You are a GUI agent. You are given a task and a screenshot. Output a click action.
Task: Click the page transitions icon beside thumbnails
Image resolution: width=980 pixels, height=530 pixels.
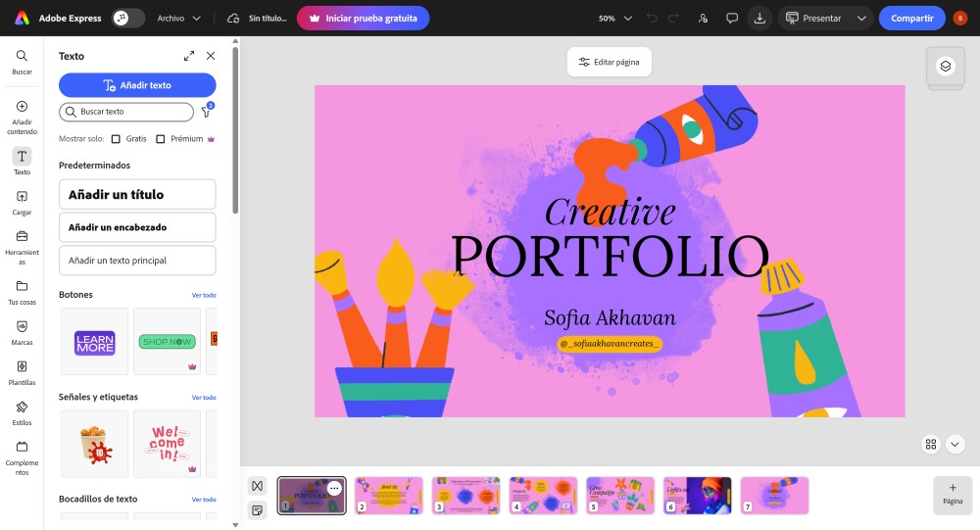[x=257, y=486]
